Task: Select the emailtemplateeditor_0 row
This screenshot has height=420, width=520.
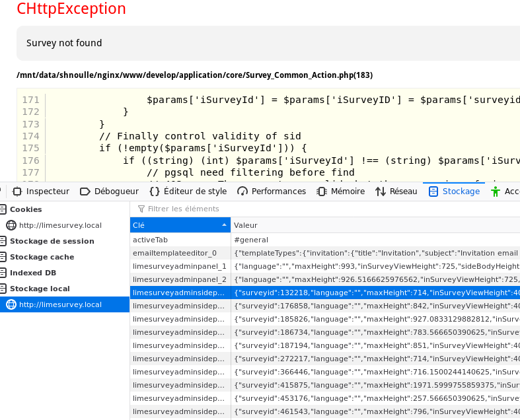Action: (x=180, y=253)
